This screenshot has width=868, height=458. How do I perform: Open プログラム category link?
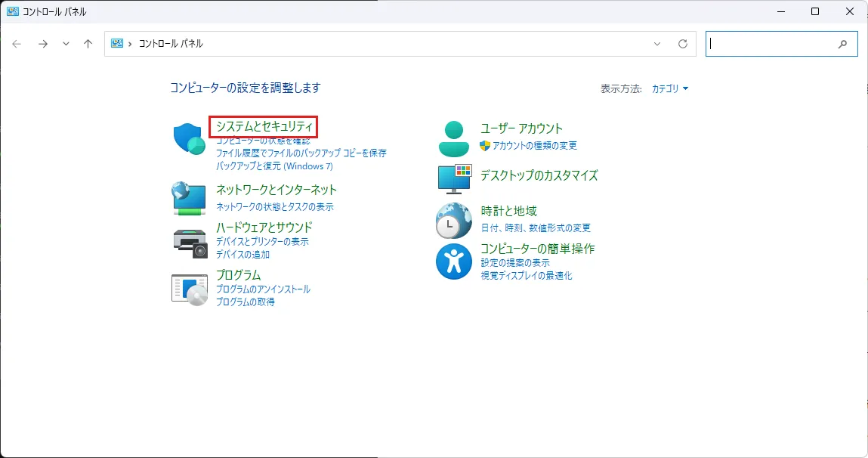click(238, 274)
